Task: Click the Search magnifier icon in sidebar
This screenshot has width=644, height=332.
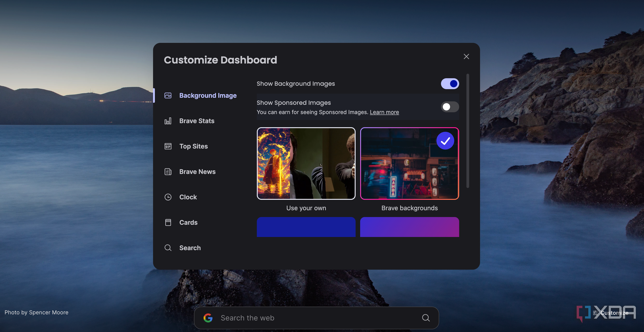Action: point(168,248)
